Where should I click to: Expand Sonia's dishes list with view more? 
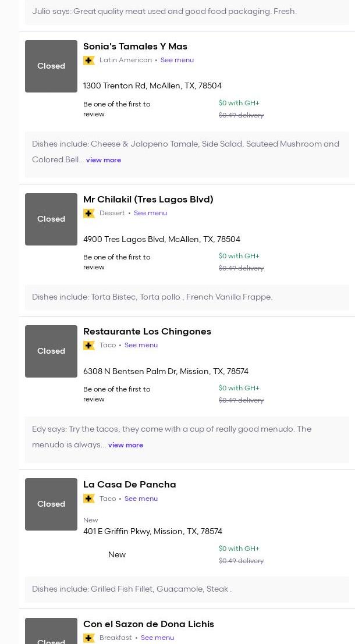click(x=104, y=160)
